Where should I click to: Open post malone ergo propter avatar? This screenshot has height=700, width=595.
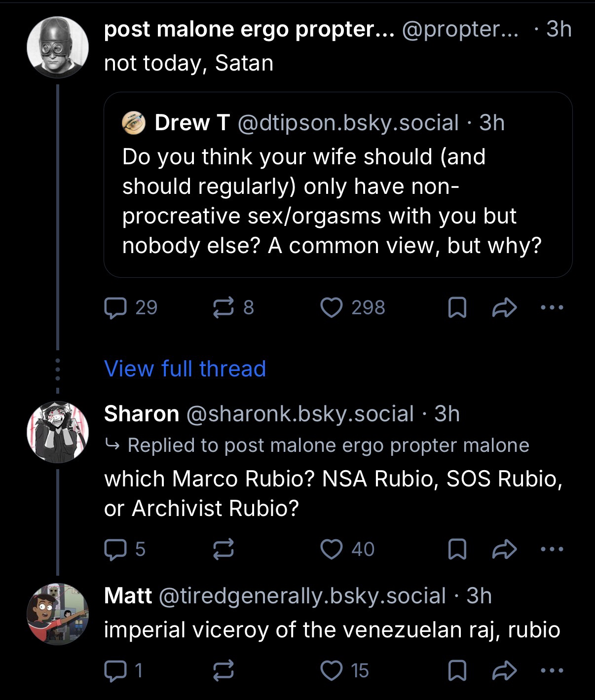pos(58,48)
